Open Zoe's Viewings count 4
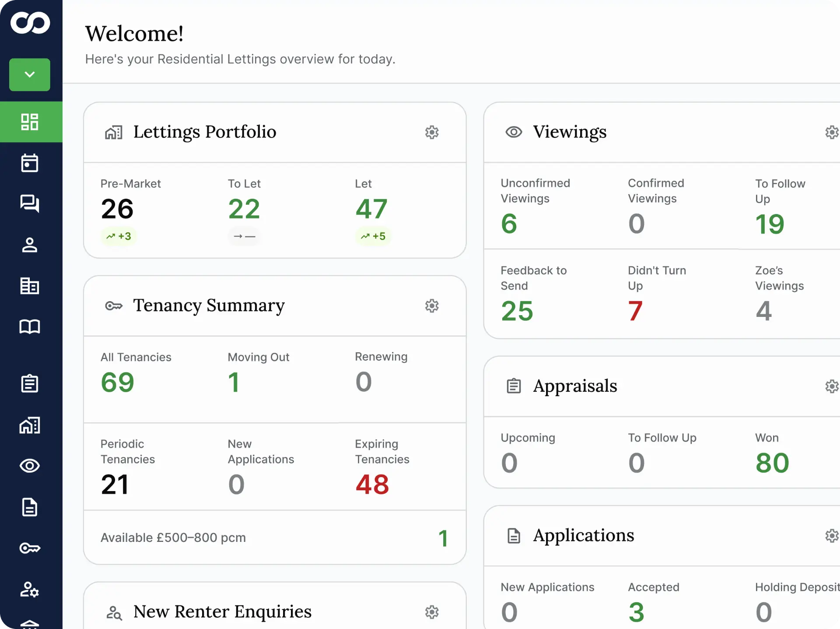The image size is (840, 629). coord(764,311)
